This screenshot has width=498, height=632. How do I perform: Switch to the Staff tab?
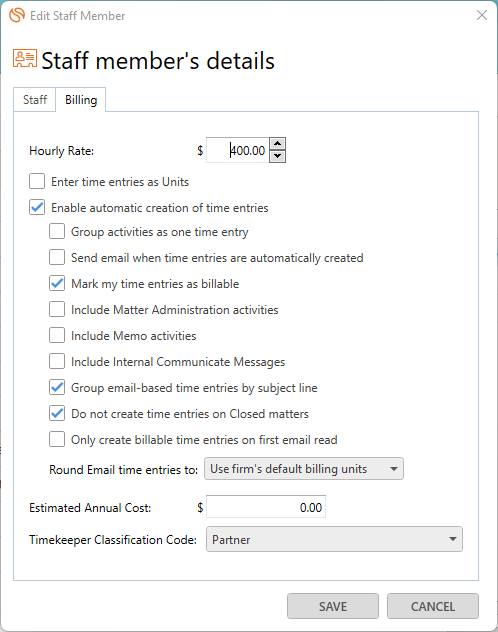[x=35, y=100]
